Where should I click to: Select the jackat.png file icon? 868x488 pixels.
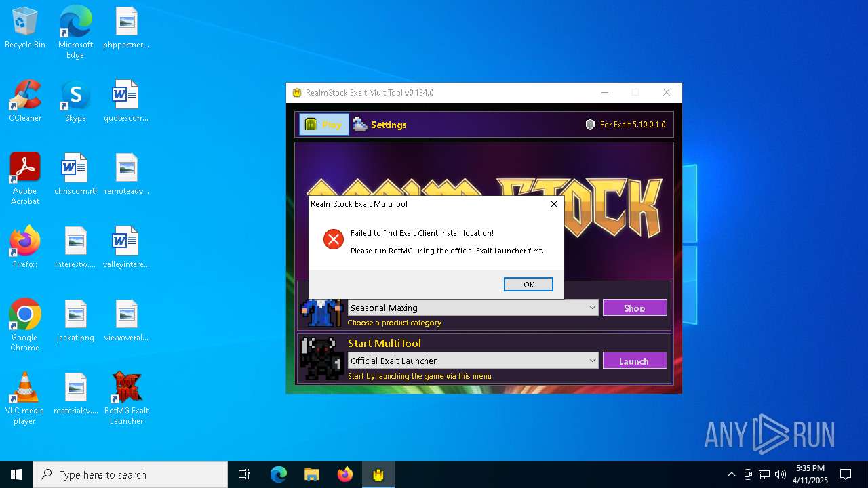click(x=75, y=321)
